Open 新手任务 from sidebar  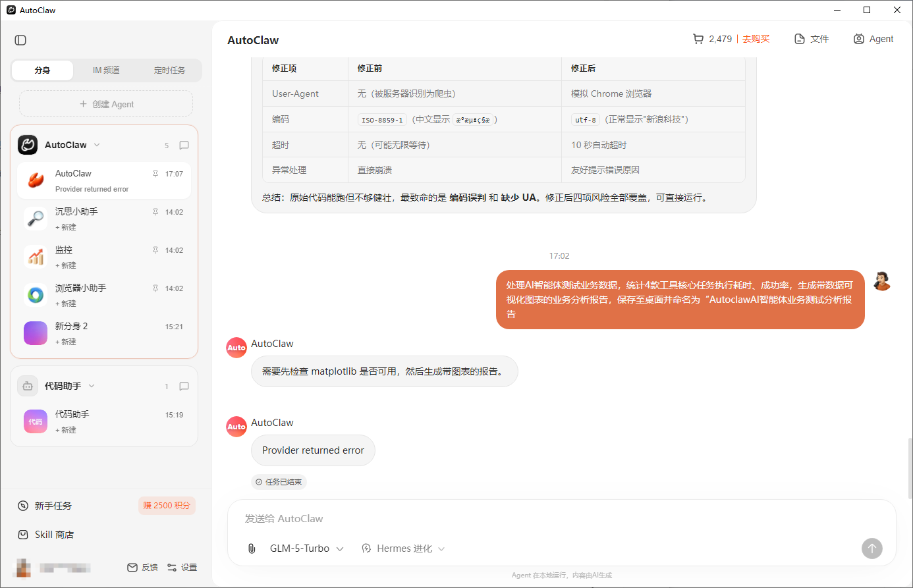(x=45, y=506)
